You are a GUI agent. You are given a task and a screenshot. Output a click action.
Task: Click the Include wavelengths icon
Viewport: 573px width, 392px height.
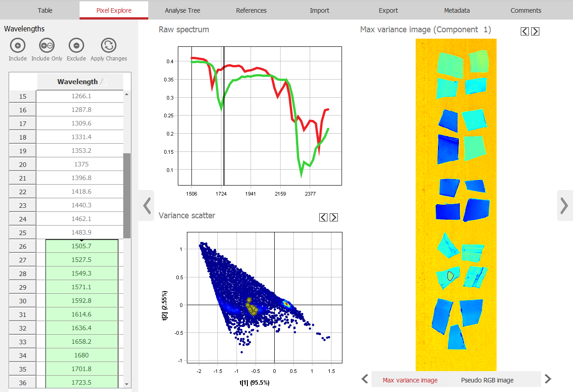pyautogui.click(x=17, y=45)
